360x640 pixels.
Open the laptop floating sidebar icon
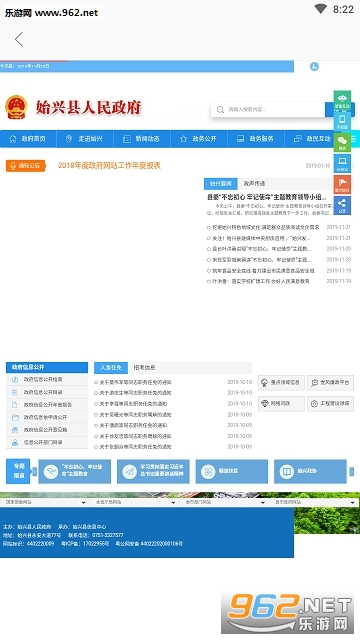point(342,163)
